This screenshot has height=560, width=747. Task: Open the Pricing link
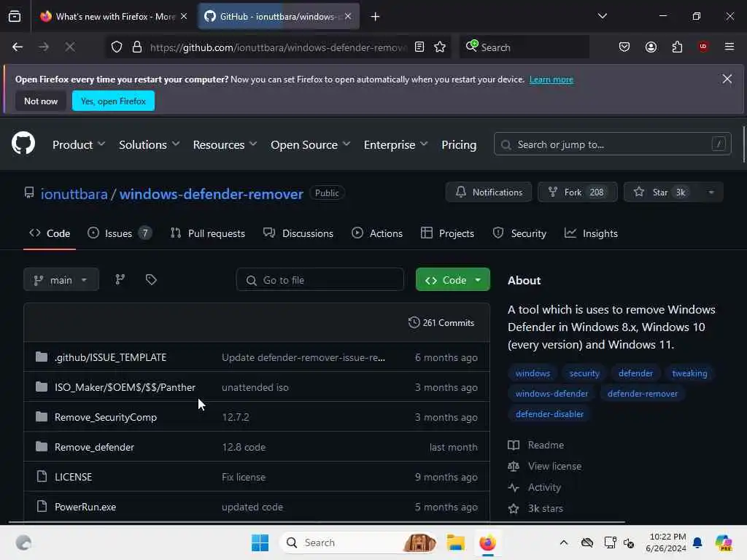(459, 144)
